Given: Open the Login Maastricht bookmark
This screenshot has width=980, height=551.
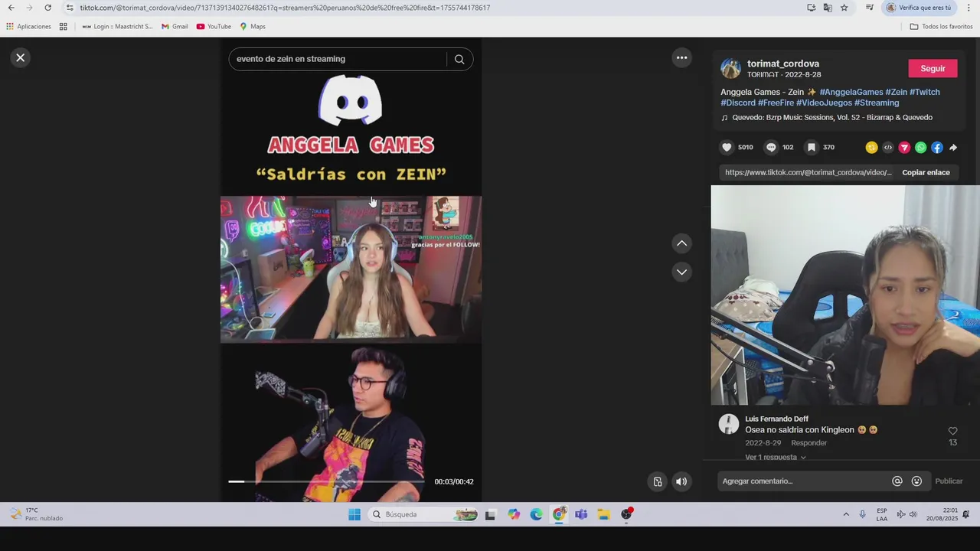Looking at the screenshot, I should (x=117, y=26).
